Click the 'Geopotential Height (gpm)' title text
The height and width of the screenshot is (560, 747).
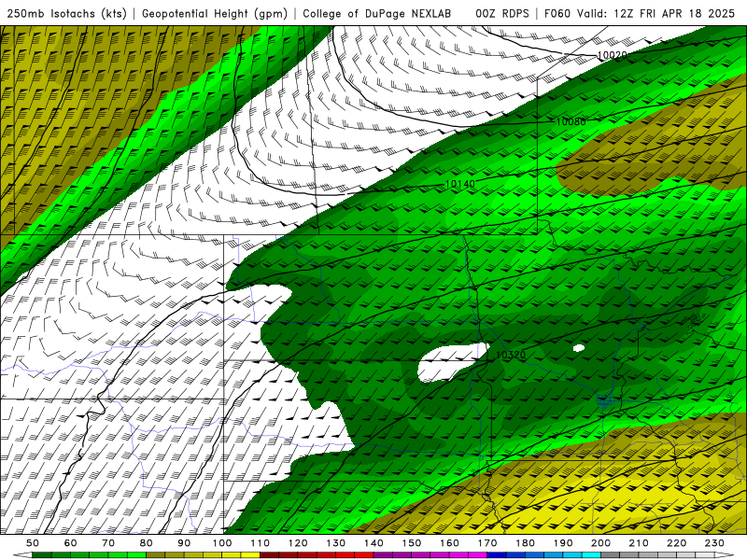pos(215,13)
